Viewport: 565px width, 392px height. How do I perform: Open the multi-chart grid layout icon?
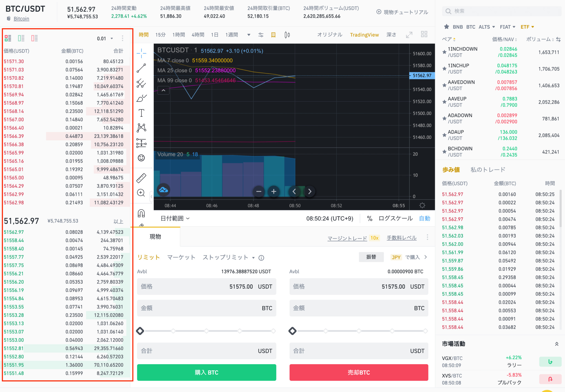coord(424,34)
